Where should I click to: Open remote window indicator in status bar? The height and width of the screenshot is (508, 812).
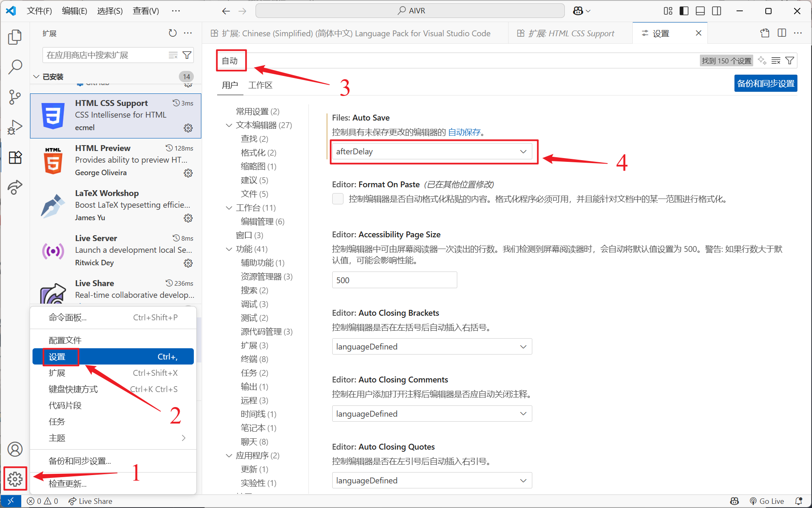click(x=11, y=501)
